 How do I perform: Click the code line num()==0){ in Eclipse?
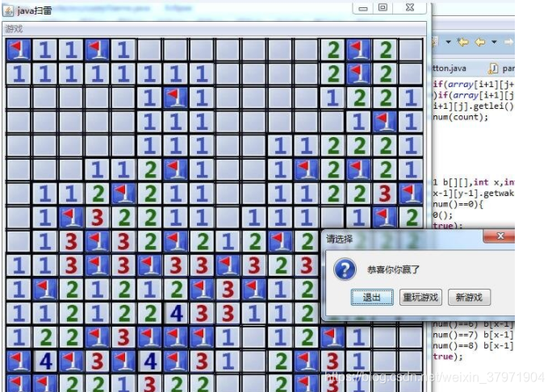(x=458, y=204)
